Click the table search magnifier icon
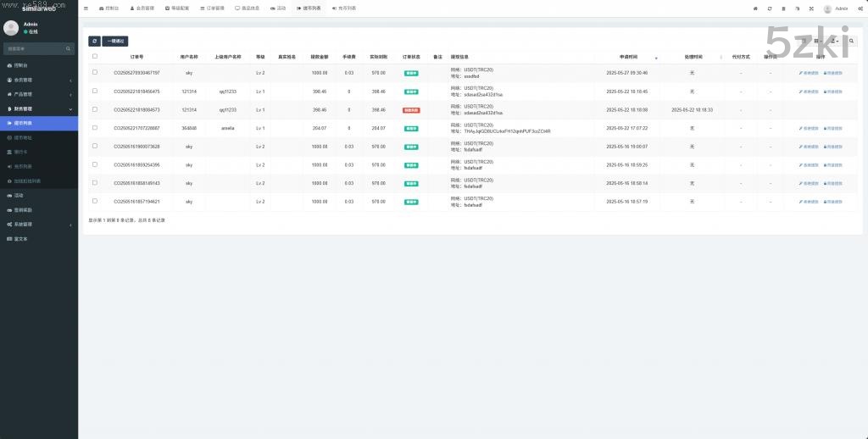 (x=852, y=41)
